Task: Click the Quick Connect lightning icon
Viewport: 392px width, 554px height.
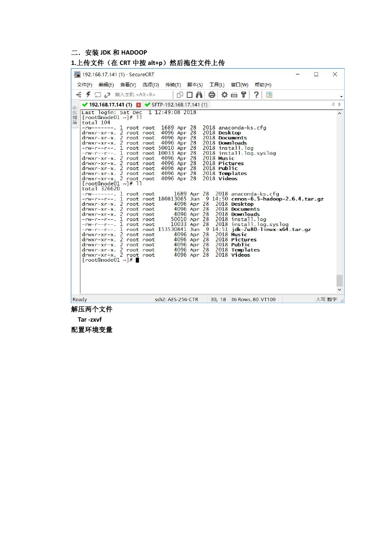Action: click(88, 95)
